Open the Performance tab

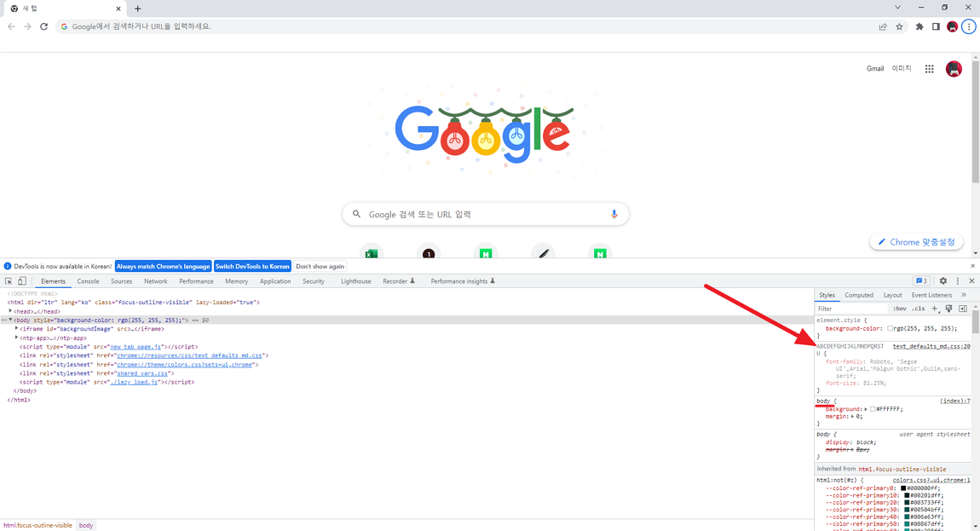(x=196, y=281)
